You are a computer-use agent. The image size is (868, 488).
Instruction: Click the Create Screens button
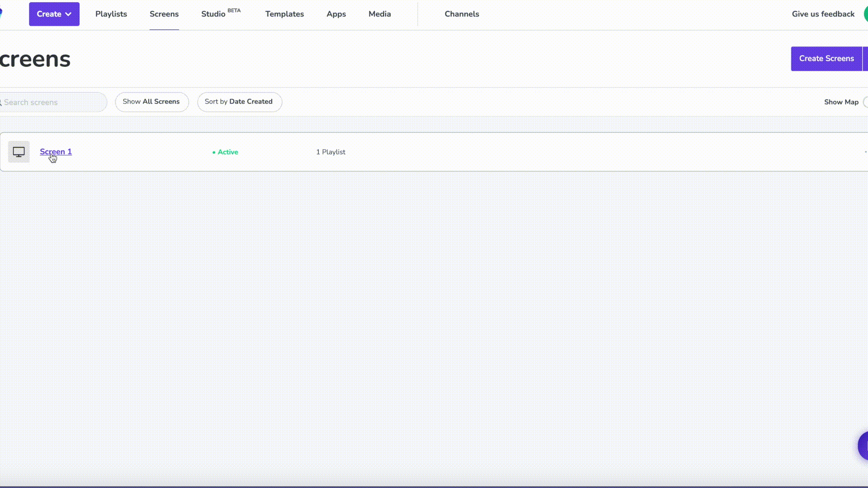coord(826,59)
